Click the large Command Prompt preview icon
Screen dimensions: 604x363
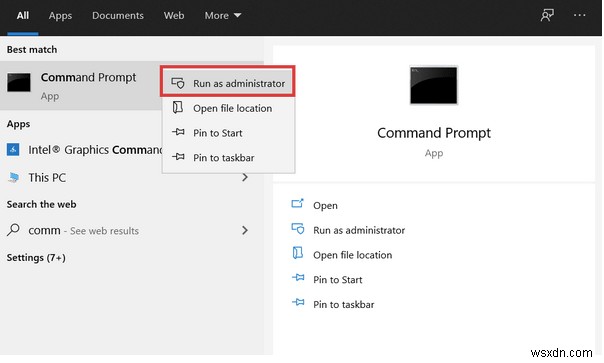434,85
